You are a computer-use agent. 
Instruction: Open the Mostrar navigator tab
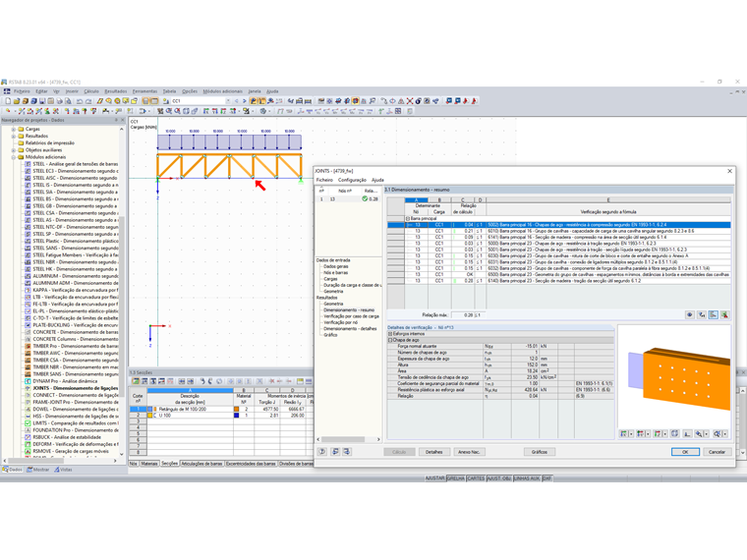(38, 470)
